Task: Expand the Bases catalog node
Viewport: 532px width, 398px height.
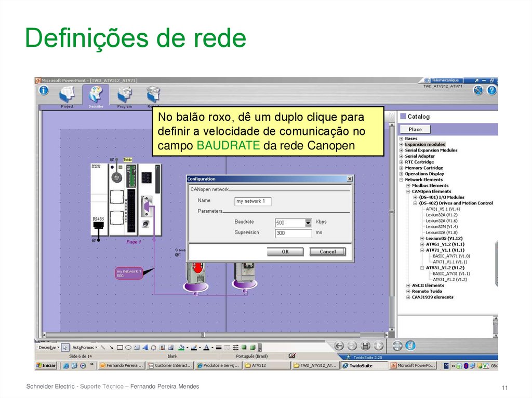Action: pyautogui.click(x=402, y=139)
